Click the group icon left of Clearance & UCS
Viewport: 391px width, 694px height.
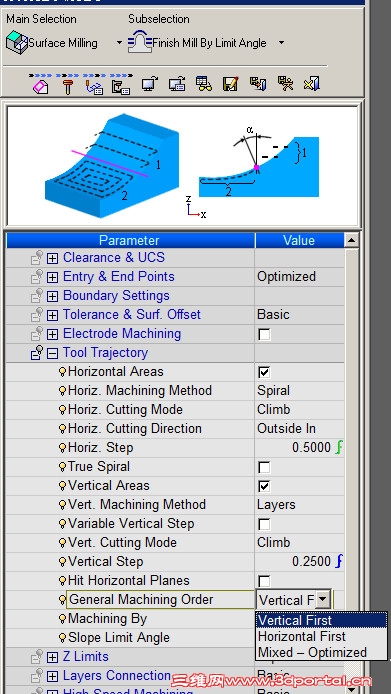coord(37,258)
